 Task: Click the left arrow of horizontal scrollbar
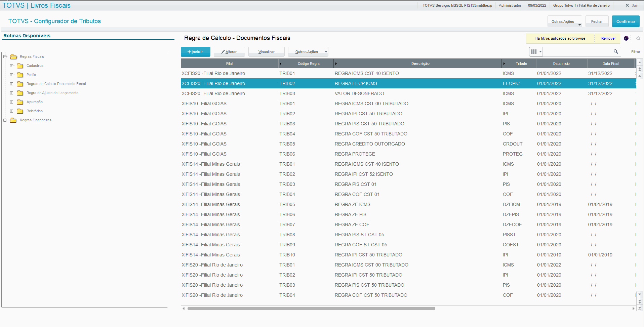pyautogui.click(x=183, y=308)
